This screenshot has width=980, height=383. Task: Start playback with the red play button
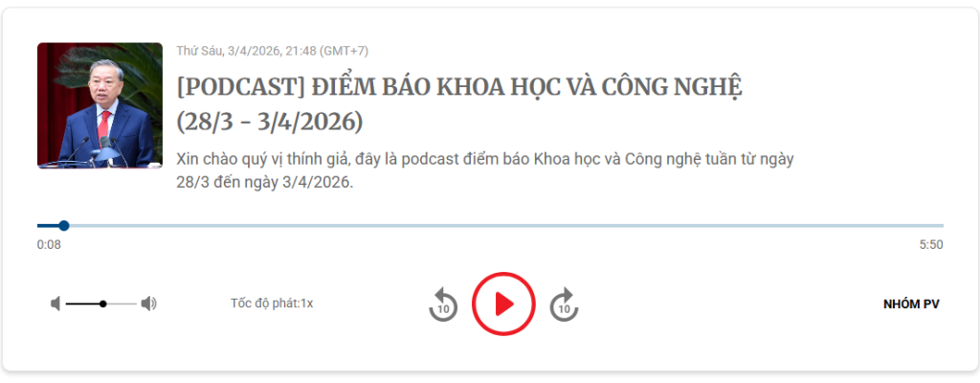pyautogui.click(x=503, y=304)
